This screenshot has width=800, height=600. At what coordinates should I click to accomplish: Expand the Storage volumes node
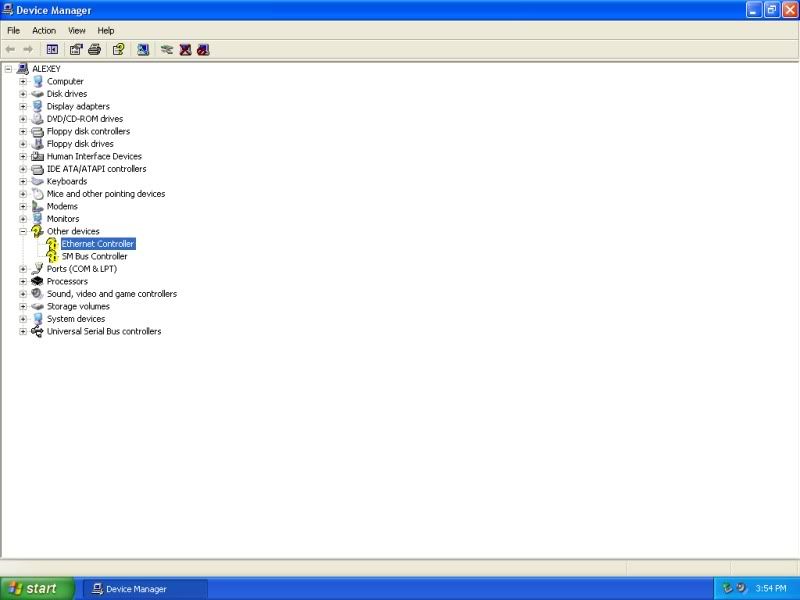point(23,306)
